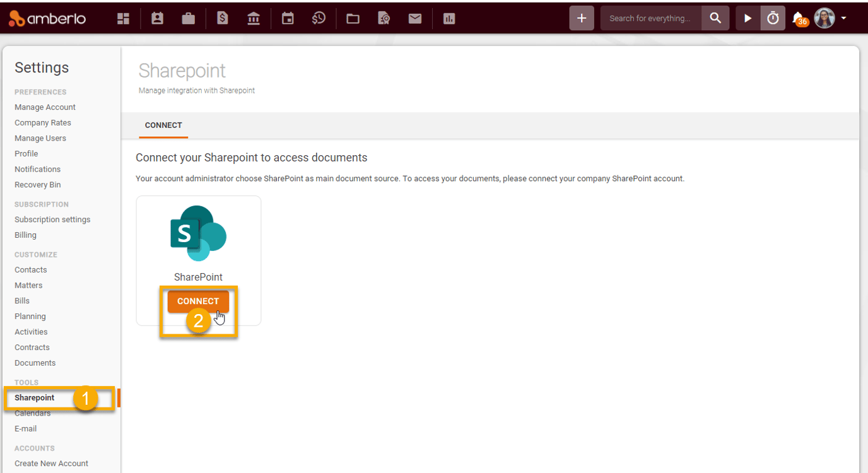Open the Contracts certificate icon
Image resolution: width=868 pixels, height=473 pixels.
[x=384, y=18]
